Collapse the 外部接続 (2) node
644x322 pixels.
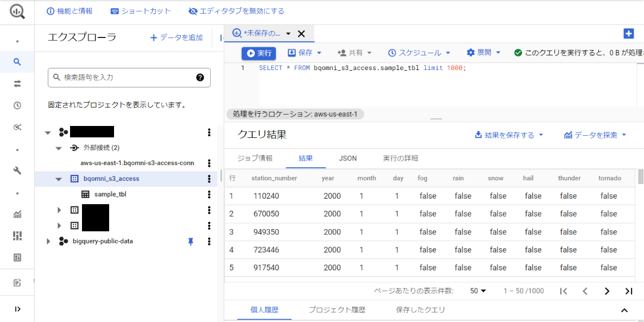[59, 148]
